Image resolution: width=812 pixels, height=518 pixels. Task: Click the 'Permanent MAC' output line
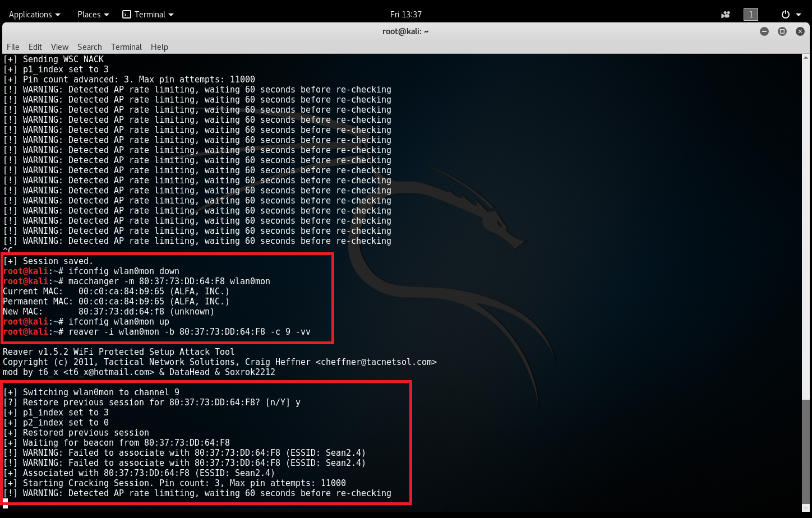pos(116,302)
